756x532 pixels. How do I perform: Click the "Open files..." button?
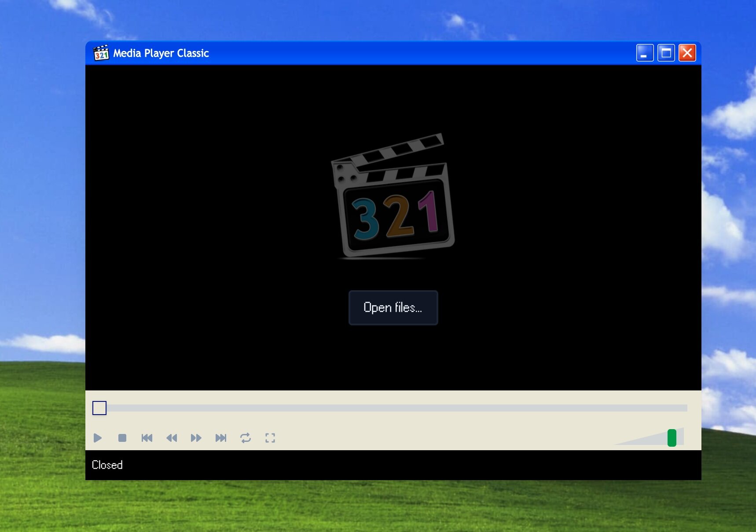pyautogui.click(x=393, y=308)
